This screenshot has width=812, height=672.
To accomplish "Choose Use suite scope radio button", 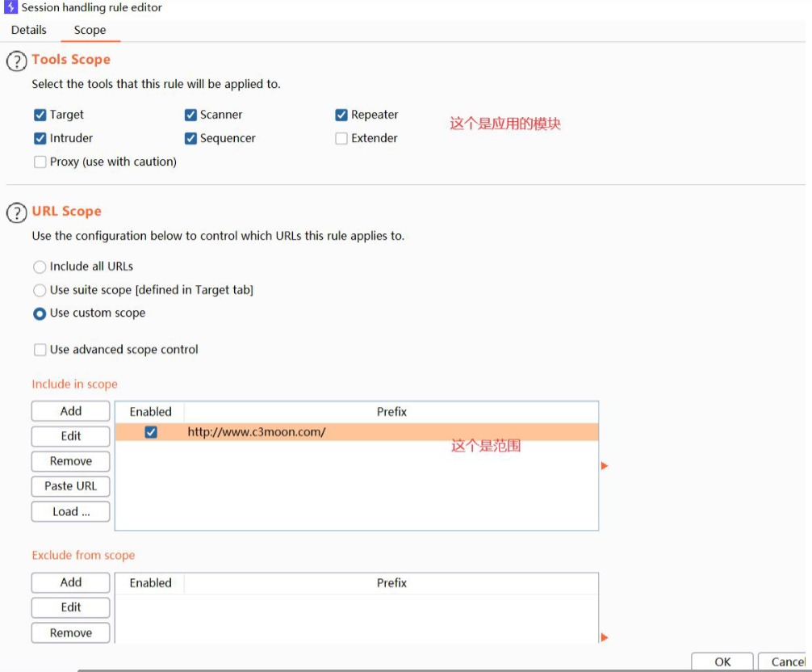I will (40, 290).
